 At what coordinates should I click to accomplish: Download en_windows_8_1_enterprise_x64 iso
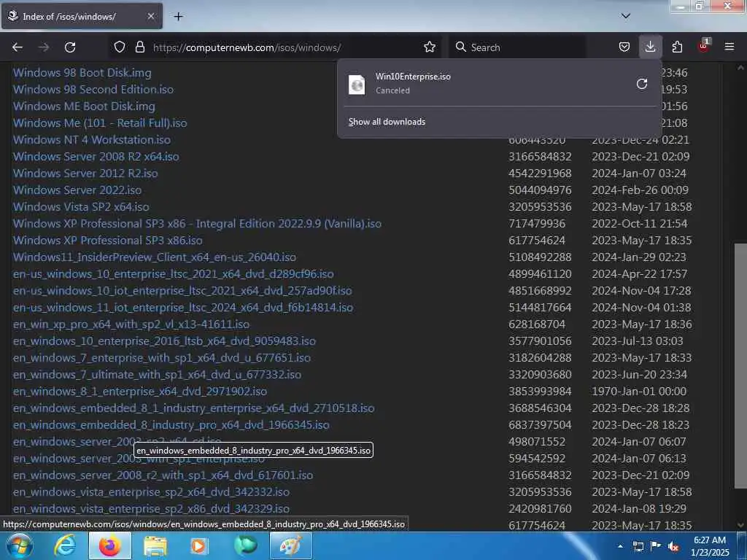pyautogui.click(x=139, y=392)
